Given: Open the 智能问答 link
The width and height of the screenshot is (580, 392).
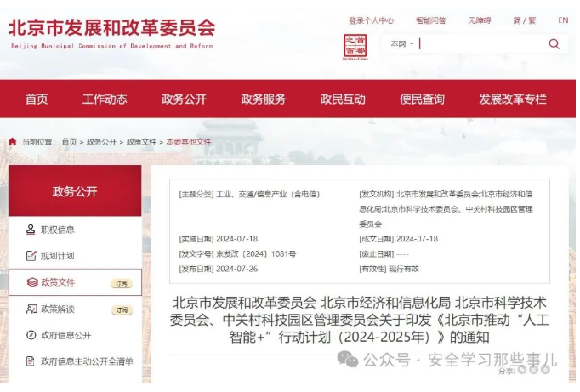Looking at the screenshot, I should tap(430, 20).
